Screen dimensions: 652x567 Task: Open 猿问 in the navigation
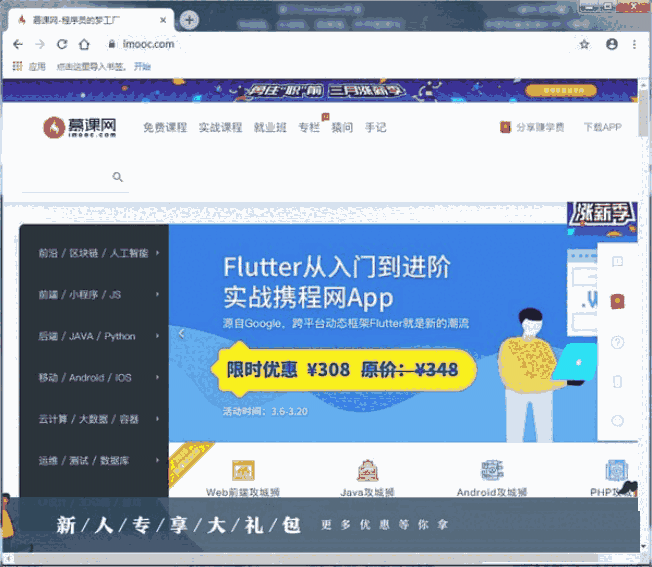[x=342, y=127]
